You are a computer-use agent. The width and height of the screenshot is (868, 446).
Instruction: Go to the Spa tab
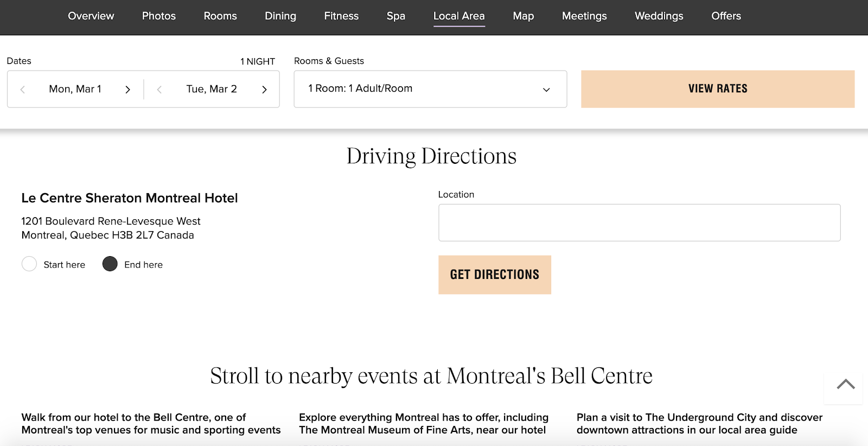[396, 16]
